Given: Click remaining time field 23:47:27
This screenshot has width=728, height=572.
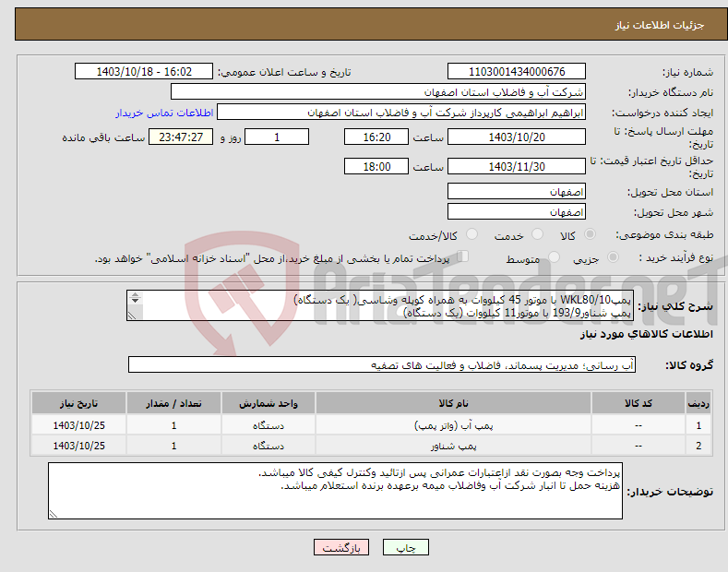Looking at the screenshot, I should [x=181, y=137].
